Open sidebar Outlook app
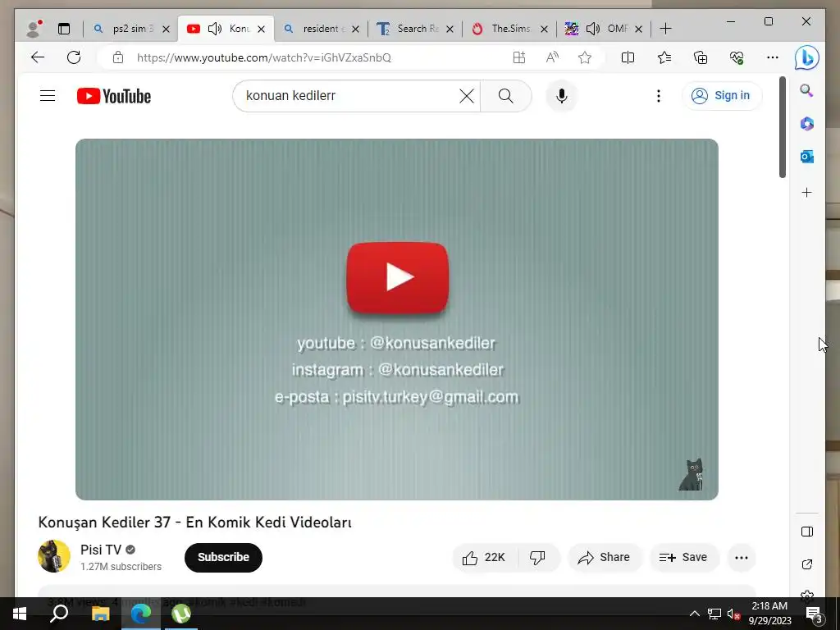 [807, 157]
